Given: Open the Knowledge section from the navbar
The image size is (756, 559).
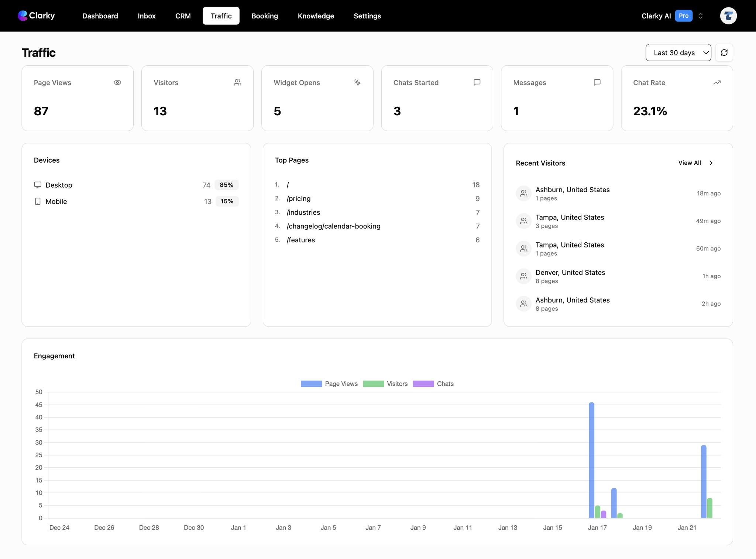Looking at the screenshot, I should click(316, 16).
